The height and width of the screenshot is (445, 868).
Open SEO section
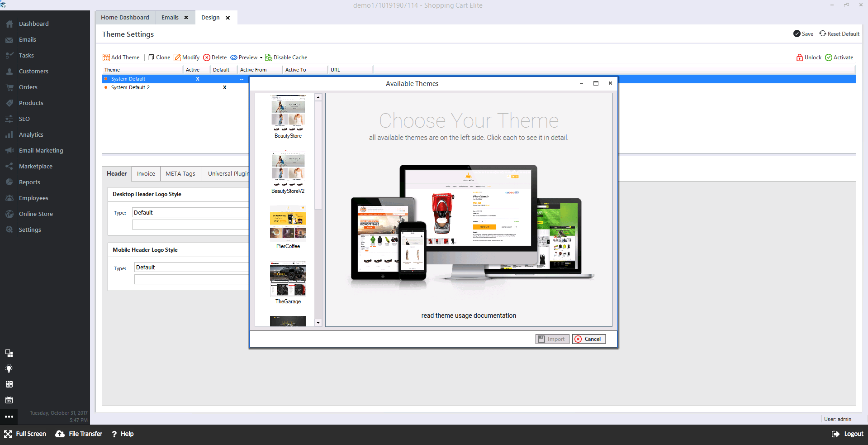click(24, 119)
